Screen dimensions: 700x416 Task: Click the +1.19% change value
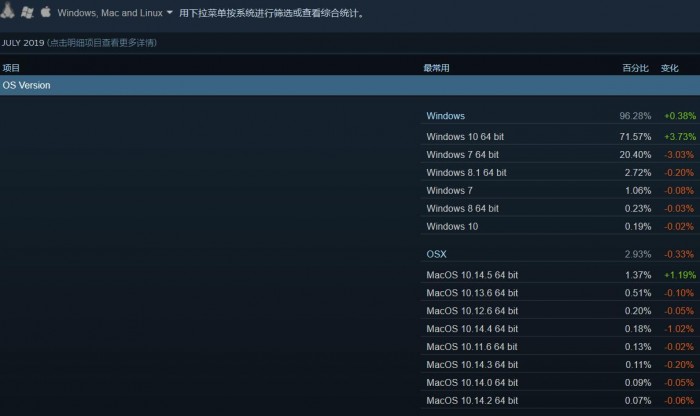click(x=680, y=275)
